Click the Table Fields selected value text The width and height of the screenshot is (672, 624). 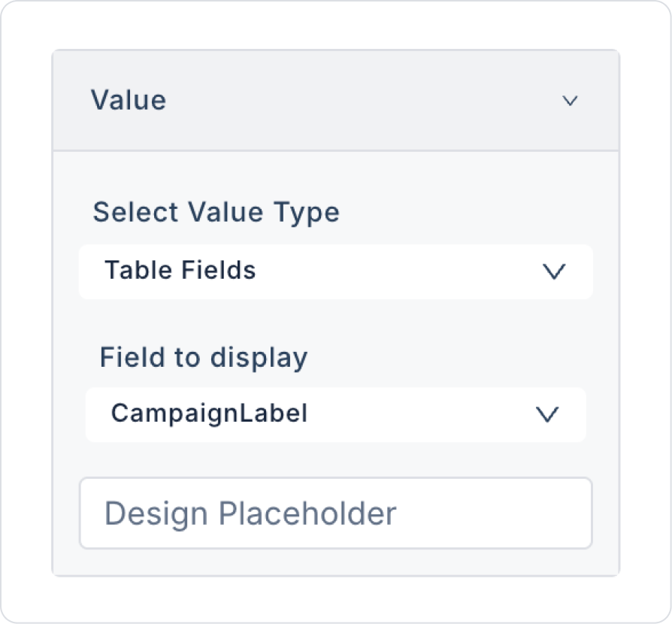(x=180, y=270)
